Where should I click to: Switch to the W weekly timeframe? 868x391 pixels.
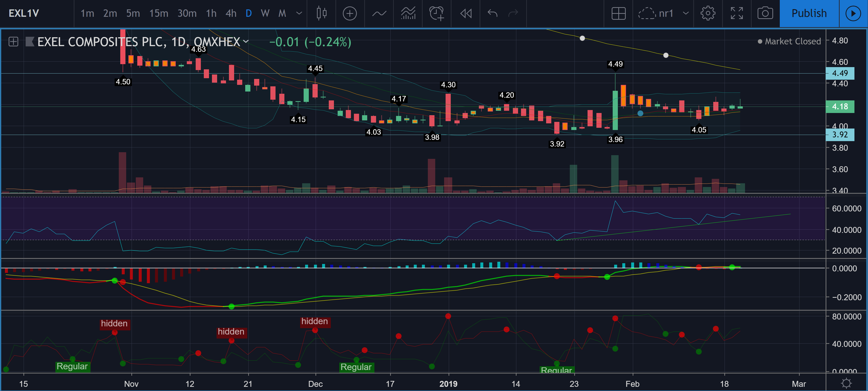[x=265, y=14]
